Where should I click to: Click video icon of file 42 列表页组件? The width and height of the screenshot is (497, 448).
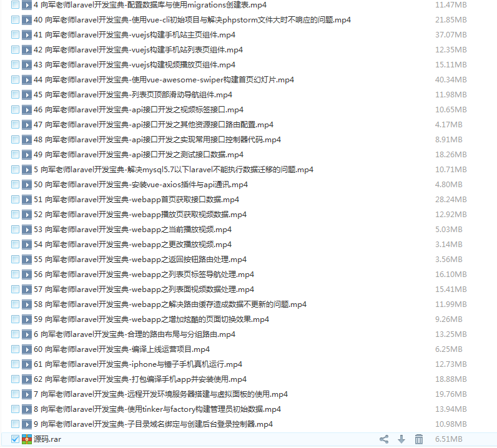[27, 50]
